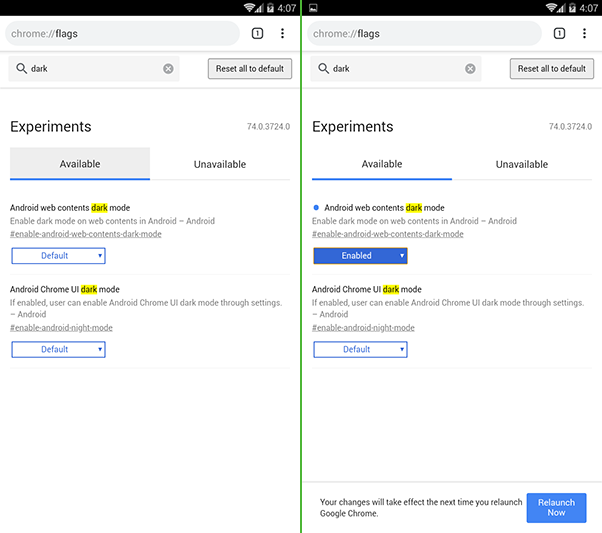Open tab switcher in right browser
Viewport: 602px width, 533px height.
click(559, 34)
